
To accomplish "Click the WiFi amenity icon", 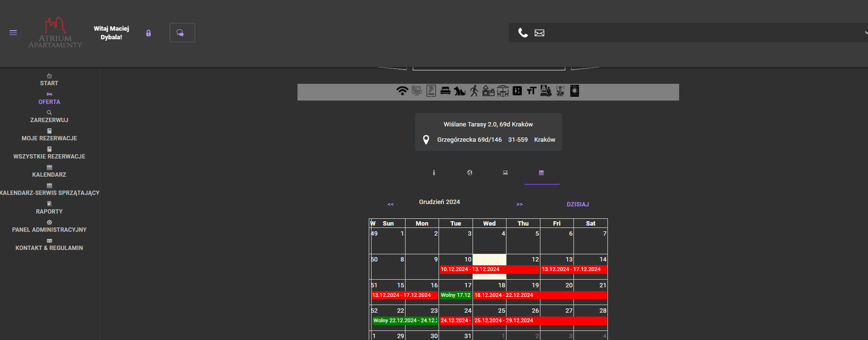I will point(402,91).
